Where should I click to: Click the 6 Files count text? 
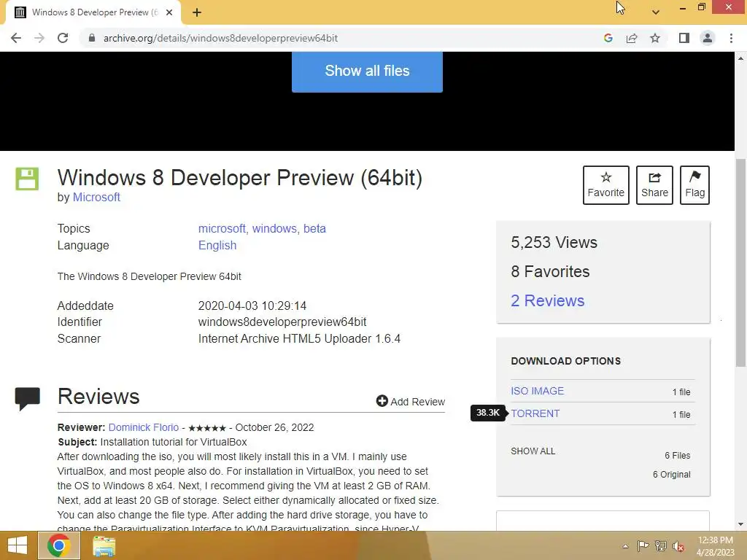pyautogui.click(x=678, y=456)
